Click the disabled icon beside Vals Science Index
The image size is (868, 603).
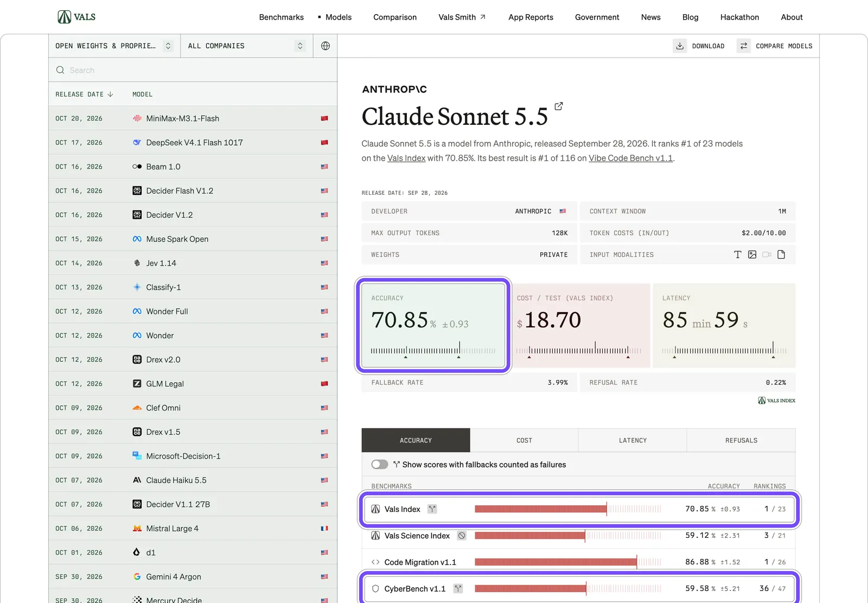pos(462,536)
